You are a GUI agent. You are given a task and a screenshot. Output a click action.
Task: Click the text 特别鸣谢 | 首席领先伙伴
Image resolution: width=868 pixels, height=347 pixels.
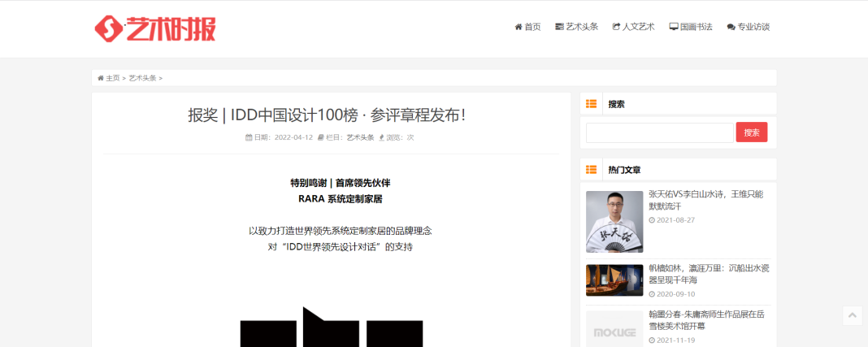340,183
